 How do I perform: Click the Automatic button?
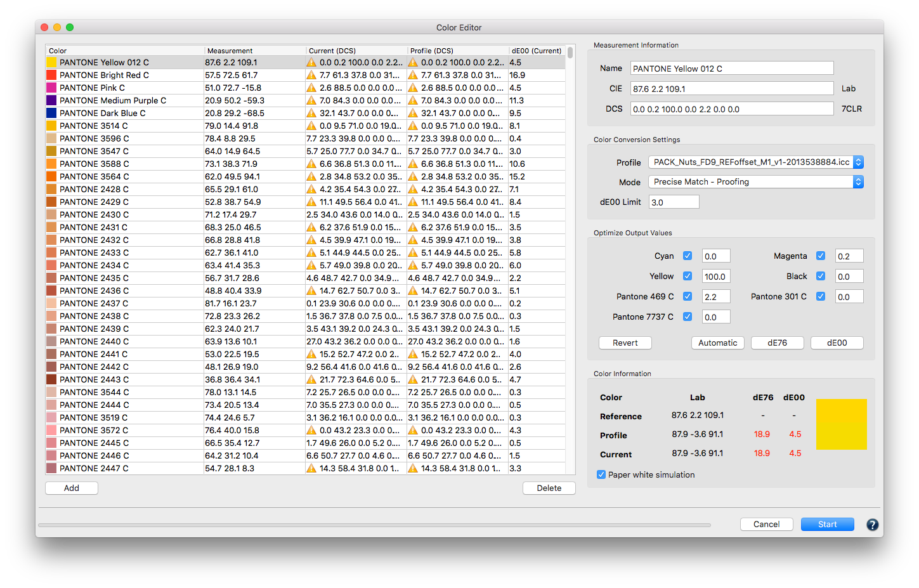pyautogui.click(x=718, y=343)
